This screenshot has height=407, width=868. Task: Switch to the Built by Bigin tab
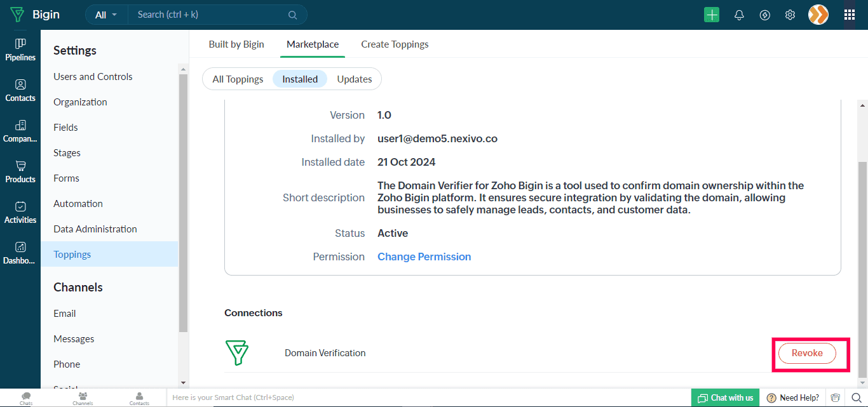point(236,44)
